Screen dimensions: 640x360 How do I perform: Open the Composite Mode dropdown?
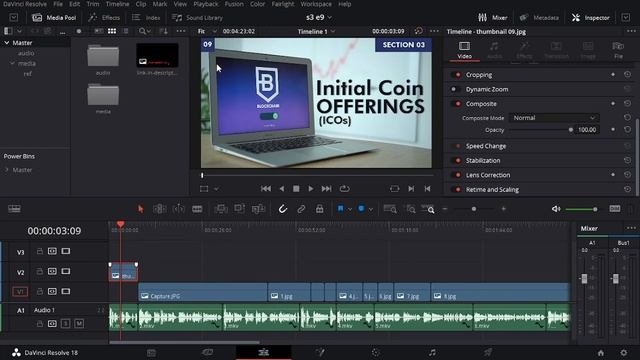[x=554, y=118]
